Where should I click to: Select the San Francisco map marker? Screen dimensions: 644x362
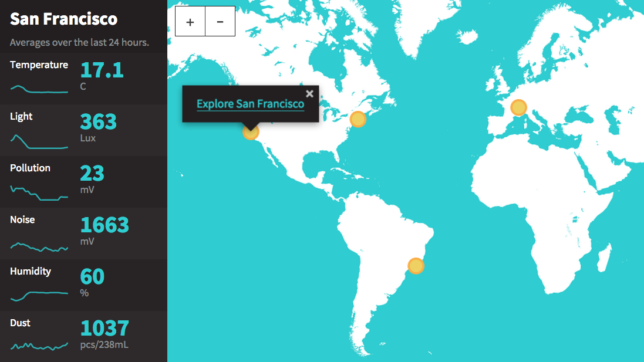tap(251, 131)
